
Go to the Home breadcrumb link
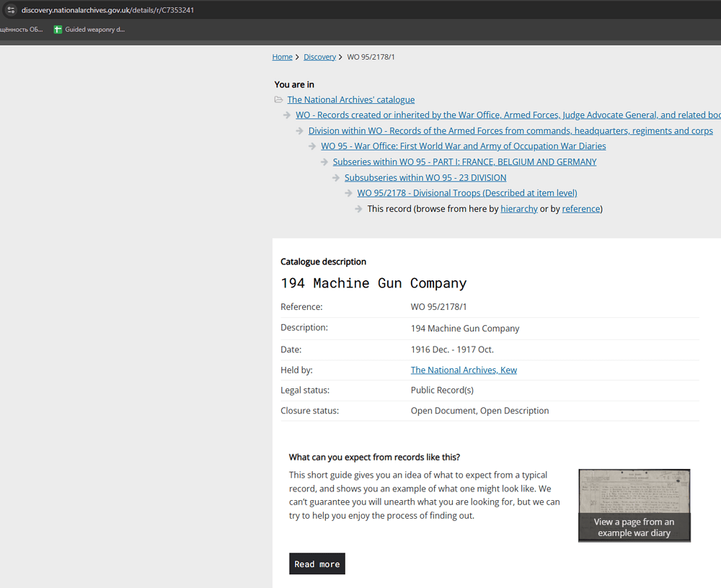coord(282,57)
